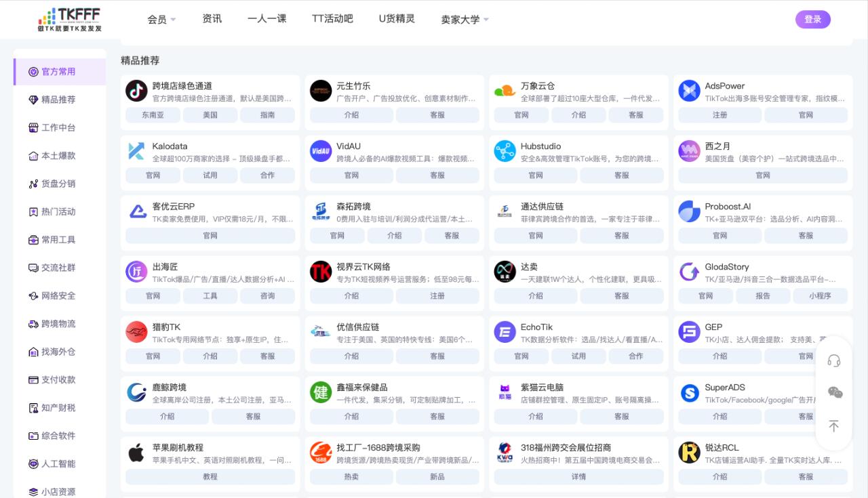Click the VidAU logo icon
868x498 pixels.
point(321,151)
